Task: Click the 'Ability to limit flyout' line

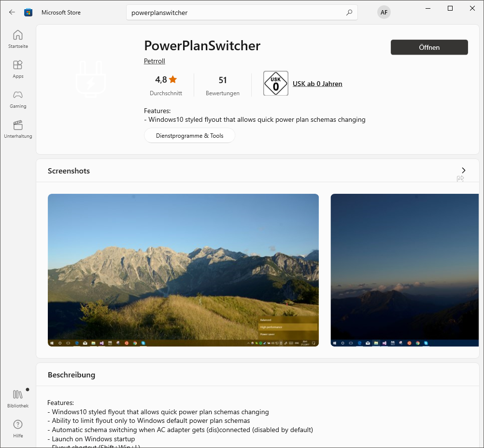Action: point(148,420)
